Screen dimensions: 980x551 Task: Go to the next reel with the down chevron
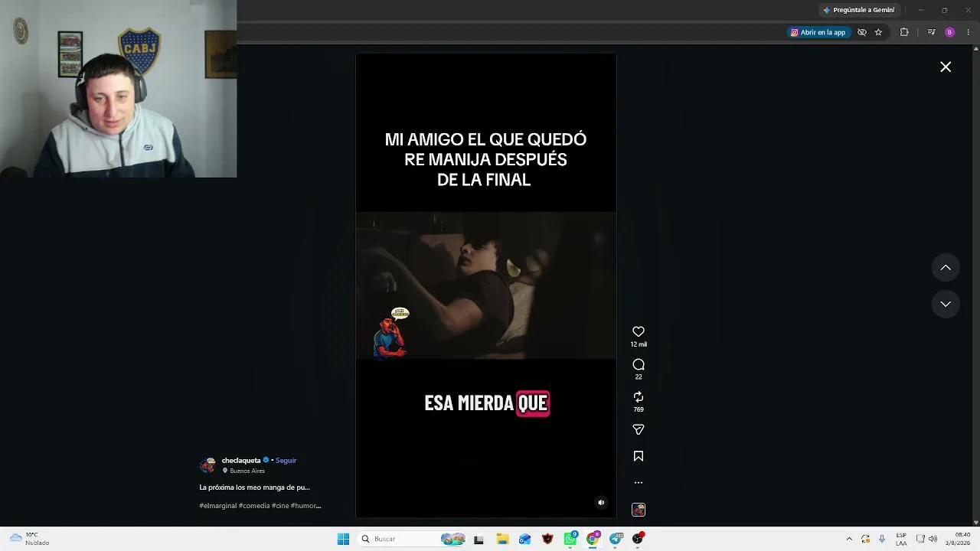click(x=946, y=304)
